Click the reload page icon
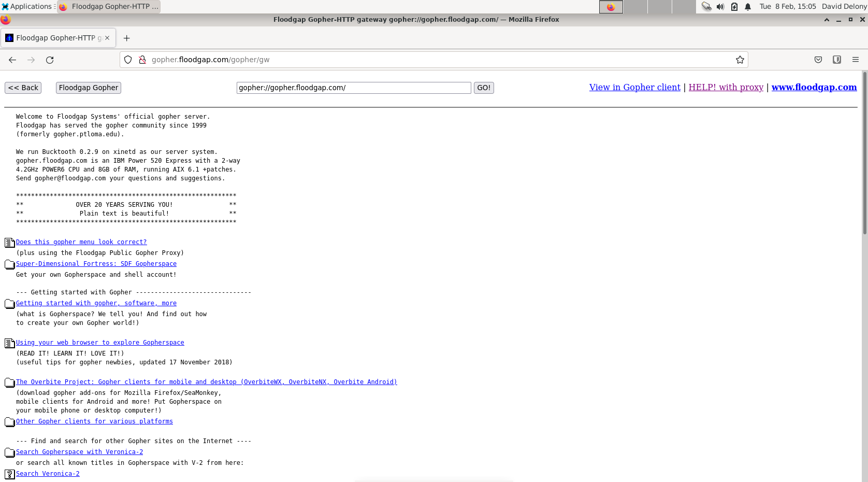 [50, 60]
